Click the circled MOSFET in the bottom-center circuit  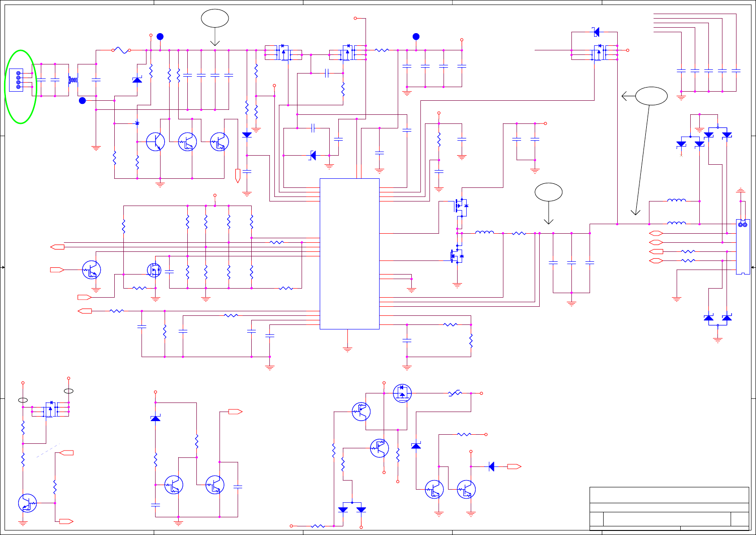click(x=402, y=393)
